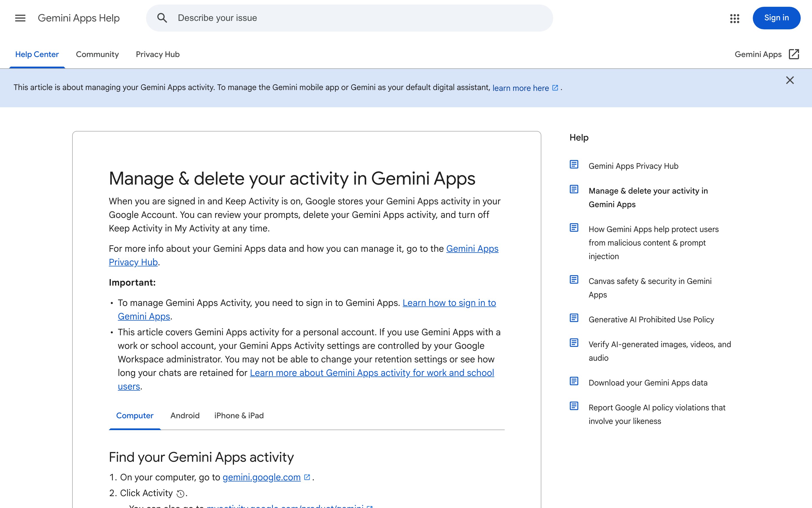Screen dimensions: 812x508
Task: Open sidebar link about malicious content & prompt injection
Action: [x=653, y=243]
